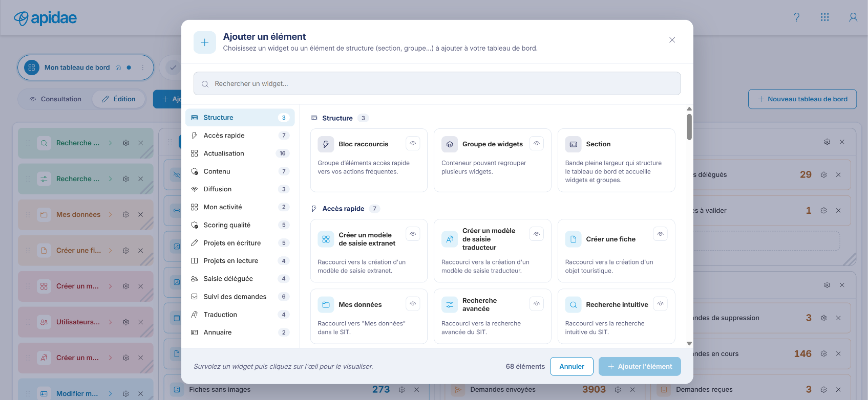Expand chevron on Mes données widget
868x400 pixels.
(x=110, y=215)
